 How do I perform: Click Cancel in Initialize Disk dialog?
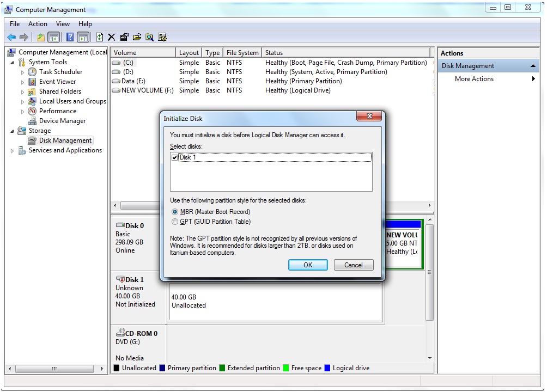pos(354,265)
